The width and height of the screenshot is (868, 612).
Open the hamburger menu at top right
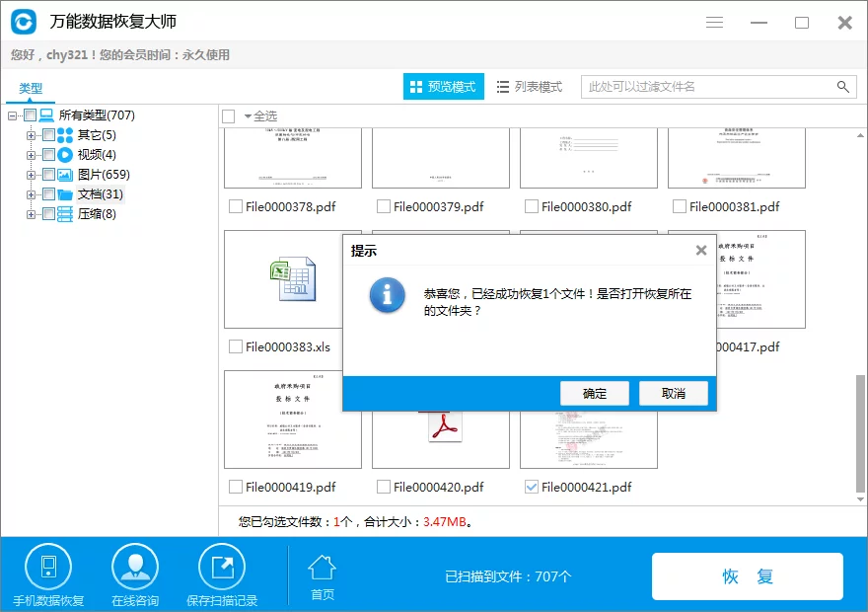pyautogui.click(x=714, y=21)
